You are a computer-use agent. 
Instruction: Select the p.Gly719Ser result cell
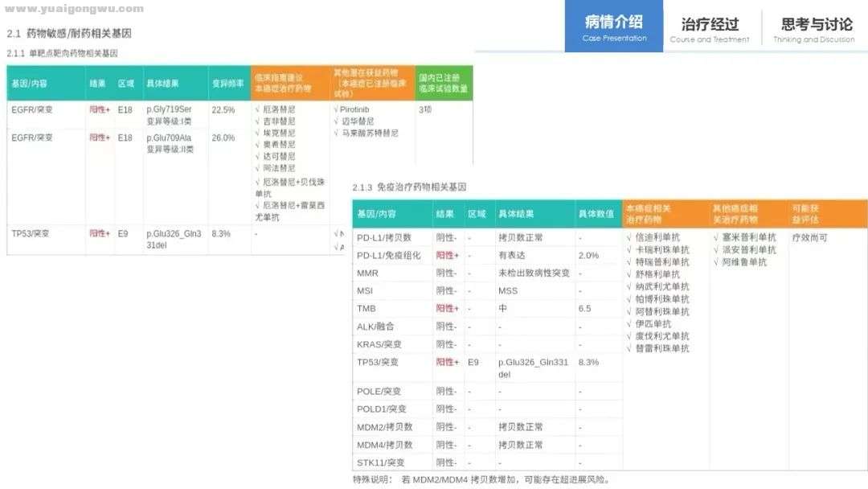(x=169, y=109)
